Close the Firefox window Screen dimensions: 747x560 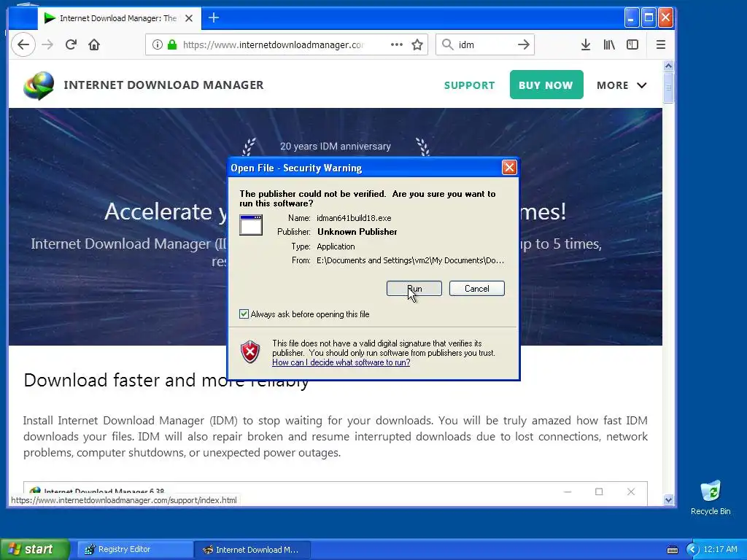665,18
